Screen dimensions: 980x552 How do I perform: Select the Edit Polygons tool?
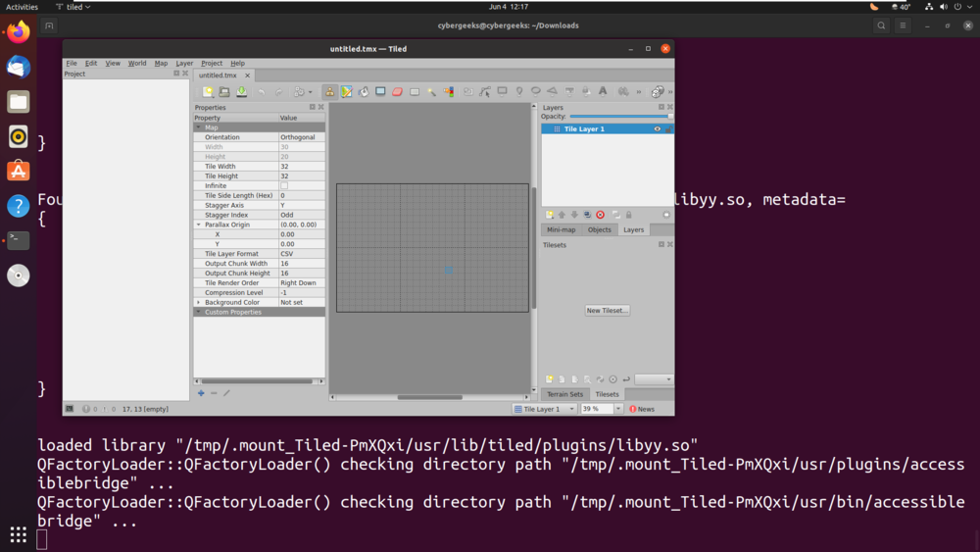[485, 92]
